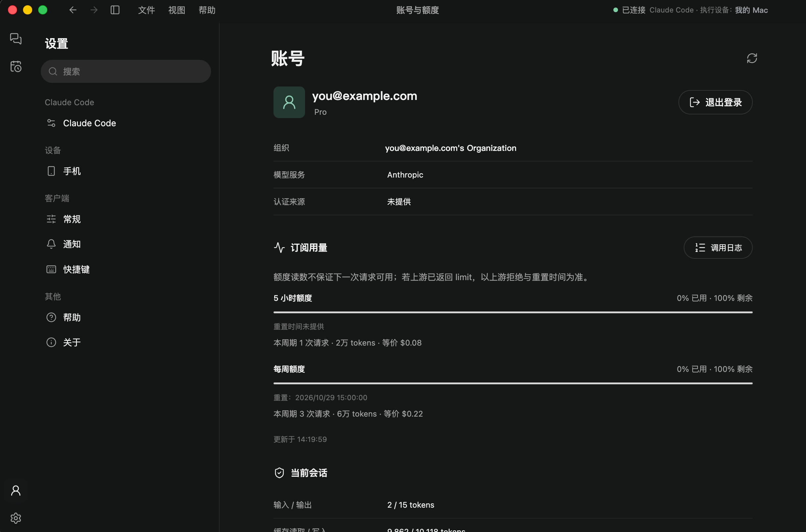
Task: Click the green 已连接 status dot
Action: (615, 10)
